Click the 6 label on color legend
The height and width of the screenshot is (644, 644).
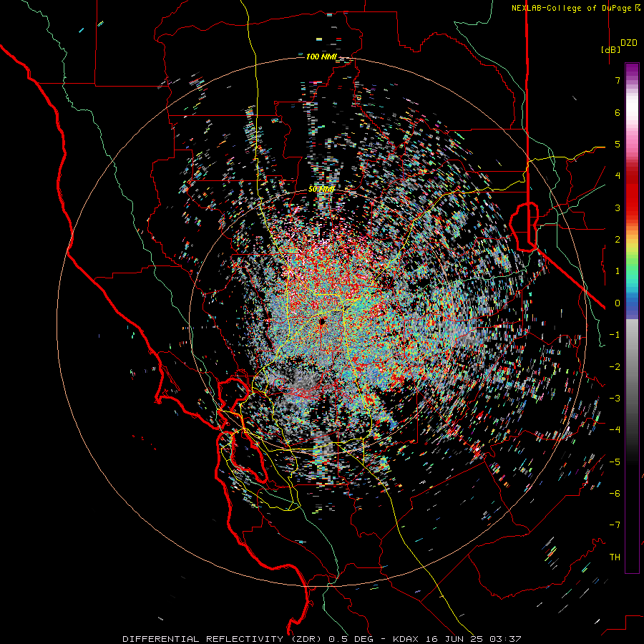pyautogui.click(x=618, y=112)
